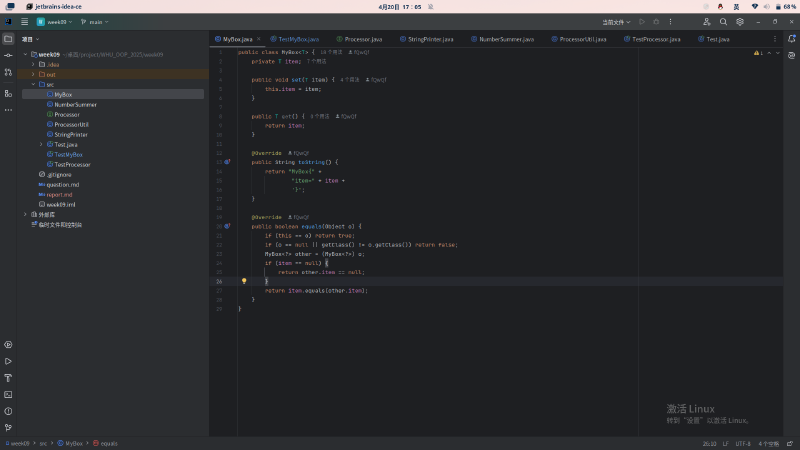Open AI Assistant icon in right sidebar
This screenshot has width=800, height=450.
click(x=791, y=55)
